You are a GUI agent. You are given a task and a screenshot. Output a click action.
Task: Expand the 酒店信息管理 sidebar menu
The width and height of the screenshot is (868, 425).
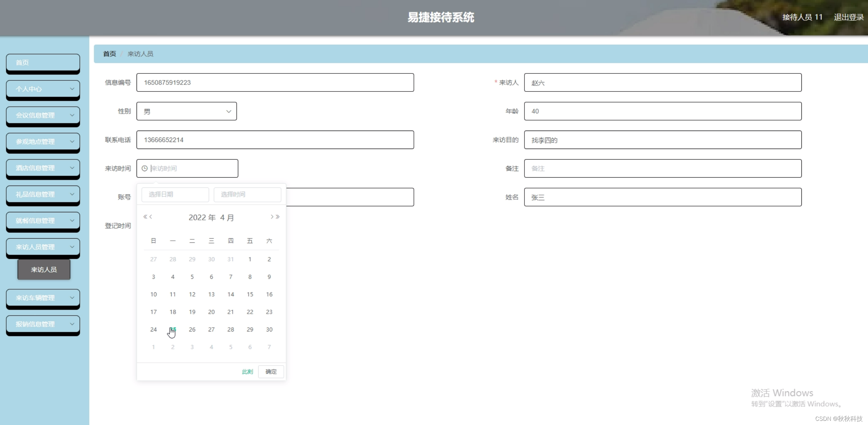click(43, 168)
